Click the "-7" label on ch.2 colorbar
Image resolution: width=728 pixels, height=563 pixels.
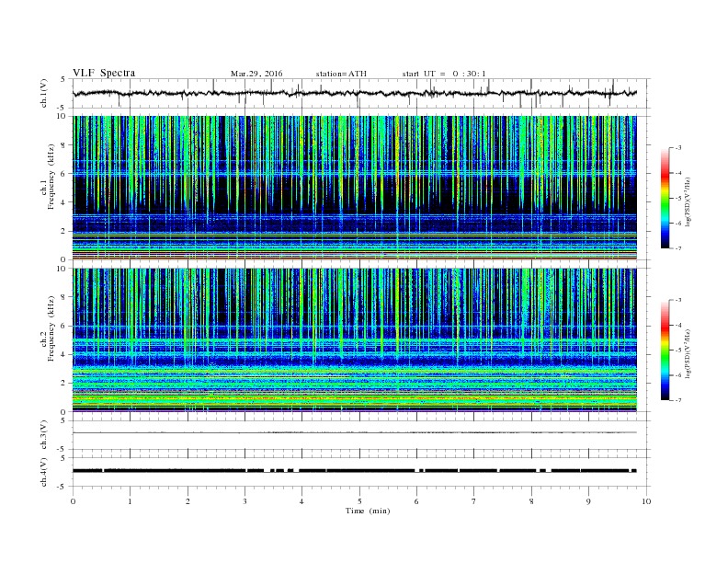coord(678,400)
